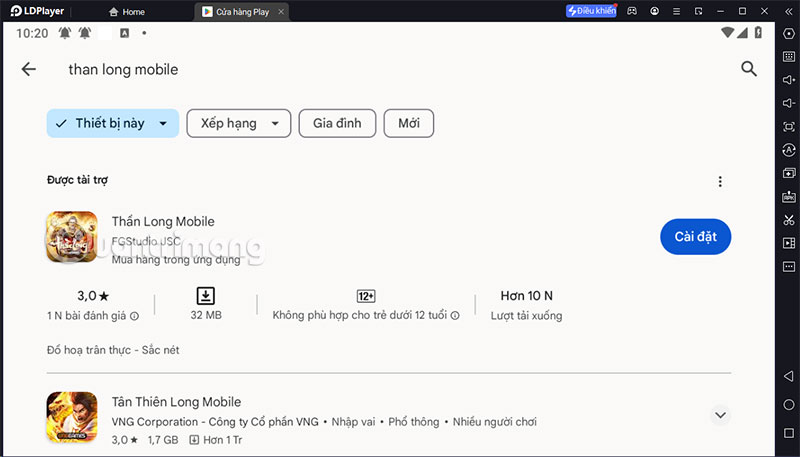The width and height of the screenshot is (800, 457).
Task: Open the Thiết bị này dropdown arrow
Action: (163, 123)
